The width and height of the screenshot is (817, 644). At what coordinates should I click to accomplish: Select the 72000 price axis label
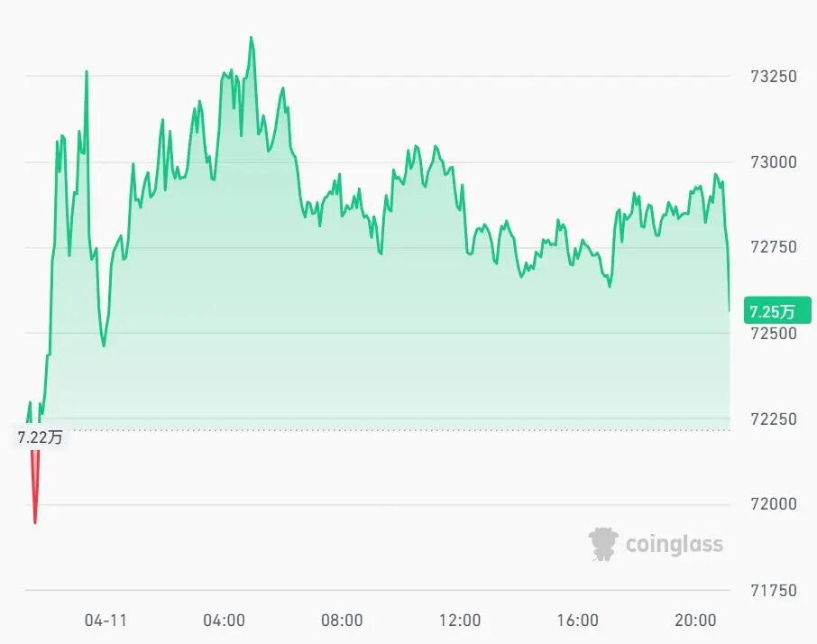[773, 504]
